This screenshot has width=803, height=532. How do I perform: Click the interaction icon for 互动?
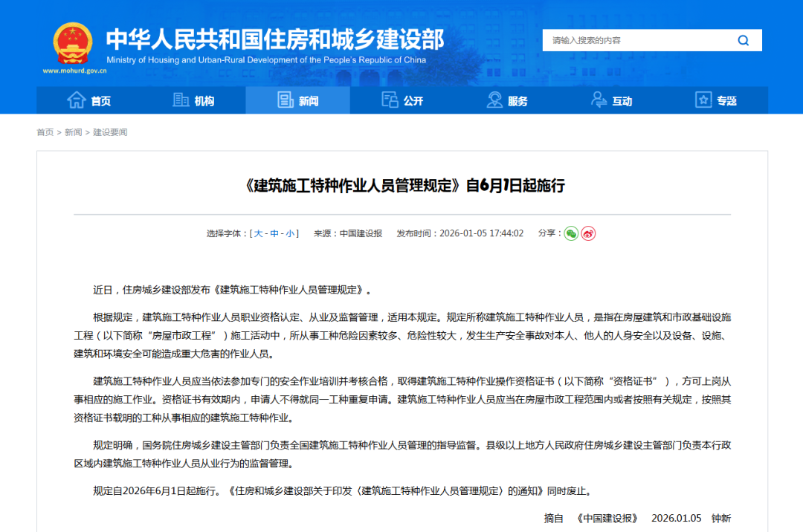click(599, 100)
